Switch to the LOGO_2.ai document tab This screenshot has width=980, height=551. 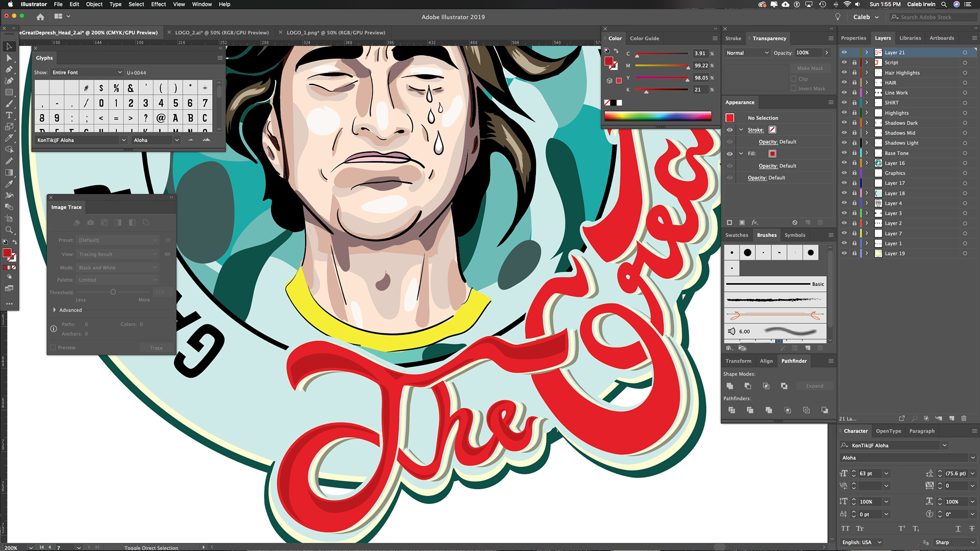tap(222, 33)
